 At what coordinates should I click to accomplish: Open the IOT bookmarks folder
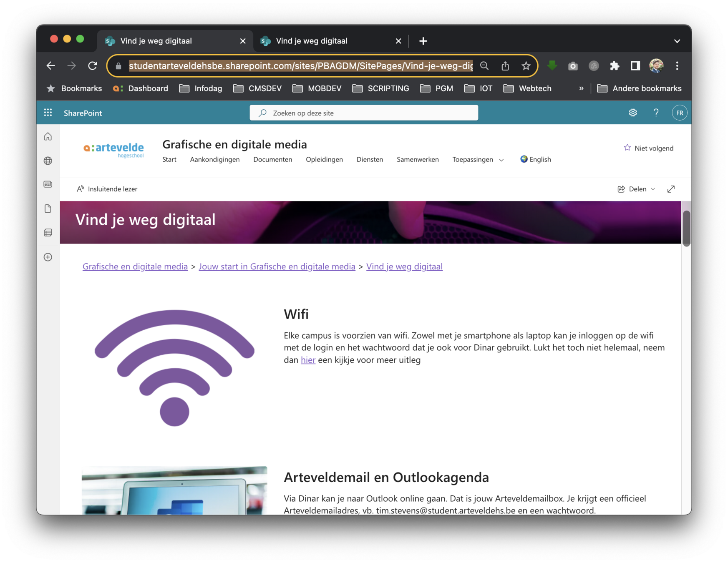[x=479, y=88]
